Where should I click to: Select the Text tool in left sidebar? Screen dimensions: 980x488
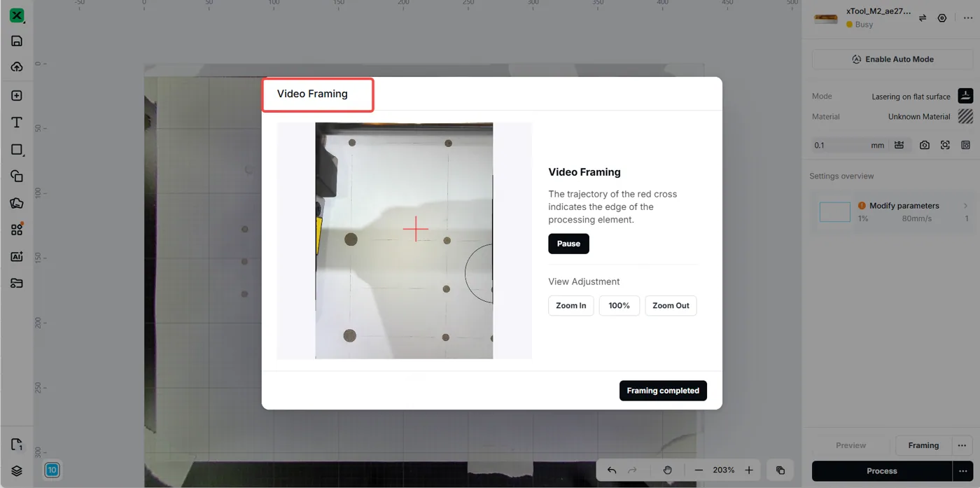click(17, 123)
